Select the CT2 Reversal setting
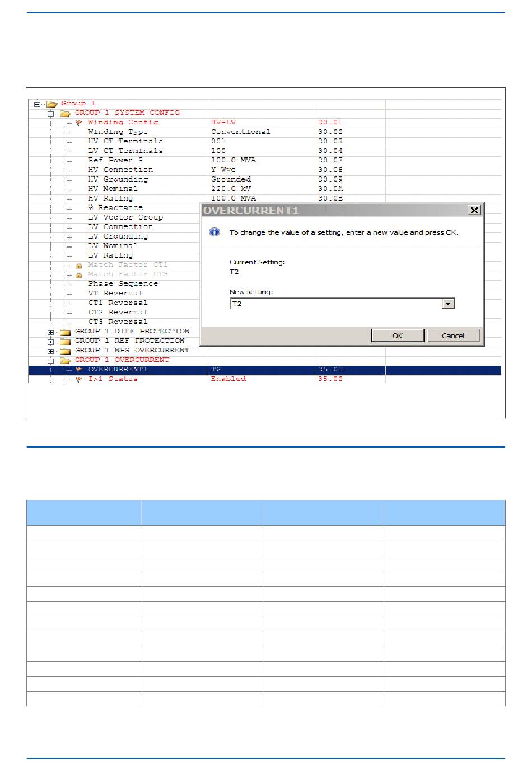532x777 pixels. click(x=118, y=313)
